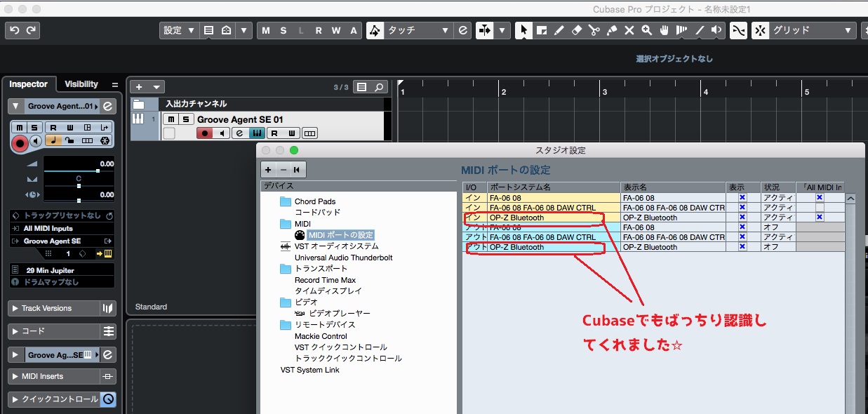This screenshot has width=868, height=414.
Task: Open the Inspector settings menu icon
Action: pyautogui.click(x=115, y=85)
